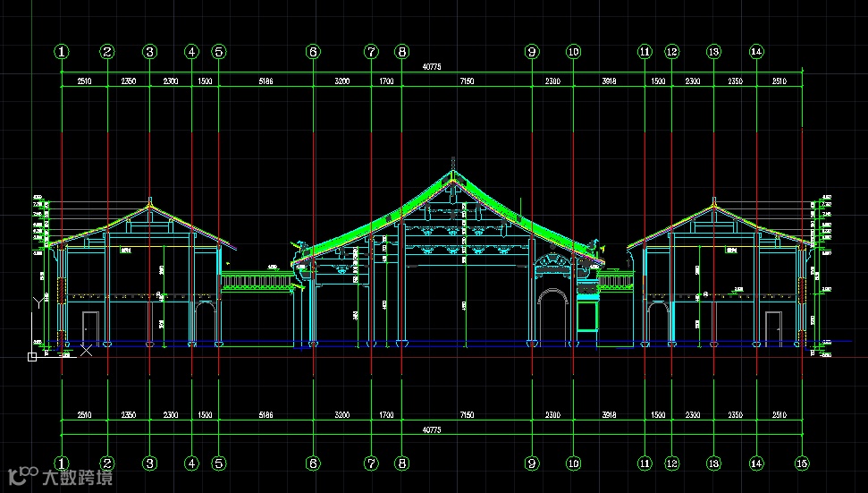Click axis bubble 6 in the upper row

(314, 52)
